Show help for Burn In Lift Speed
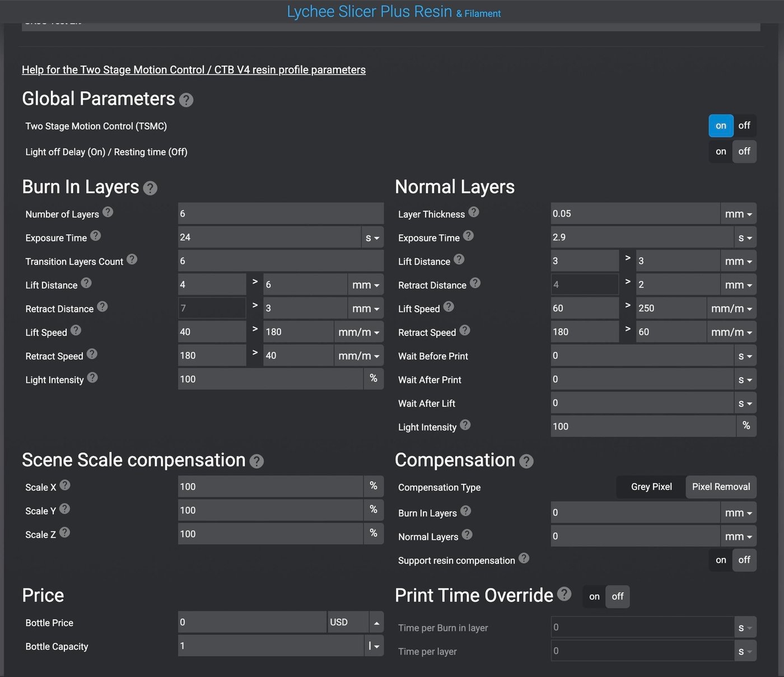The height and width of the screenshot is (677, 784). [x=76, y=330]
